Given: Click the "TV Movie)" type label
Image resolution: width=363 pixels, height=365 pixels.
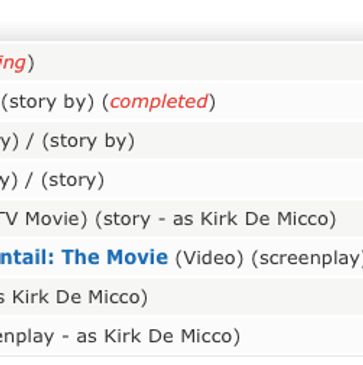Looking at the screenshot, I should (x=43, y=219).
